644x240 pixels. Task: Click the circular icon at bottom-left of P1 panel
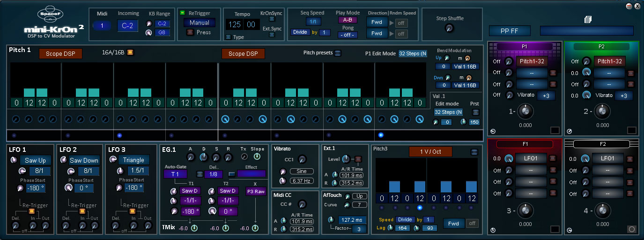pyautogui.click(x=493, y=131)
